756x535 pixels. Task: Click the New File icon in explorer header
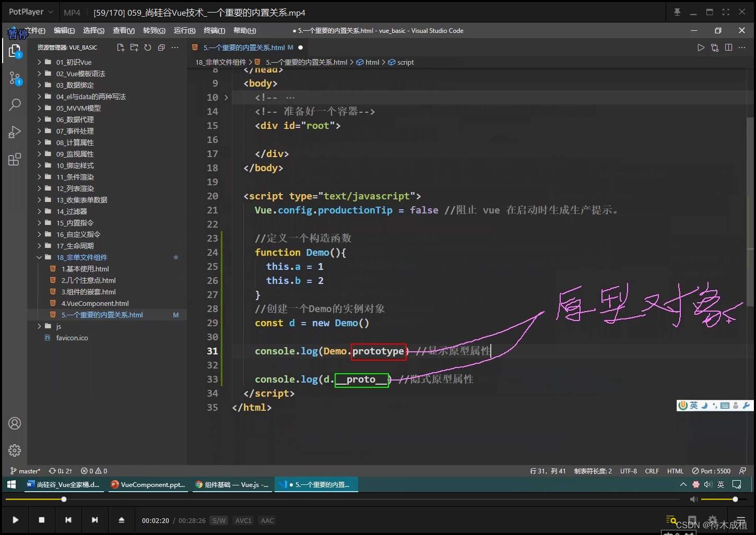point(121,47)
